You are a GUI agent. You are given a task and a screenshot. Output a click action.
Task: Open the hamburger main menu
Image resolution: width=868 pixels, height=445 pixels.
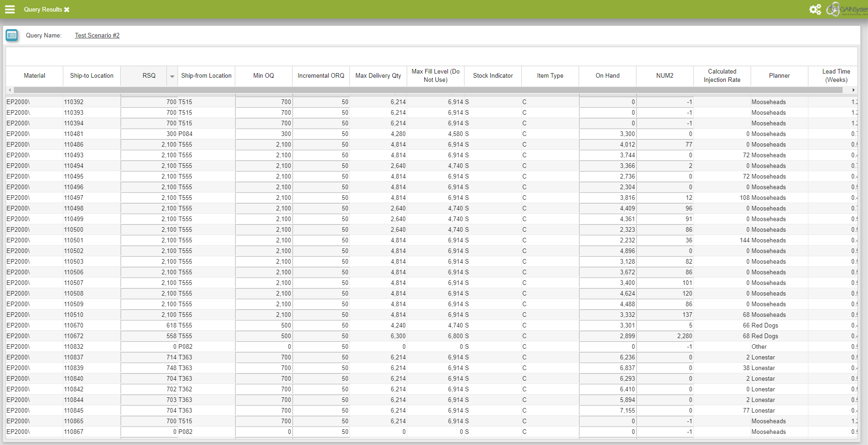(x=10, y=9)
